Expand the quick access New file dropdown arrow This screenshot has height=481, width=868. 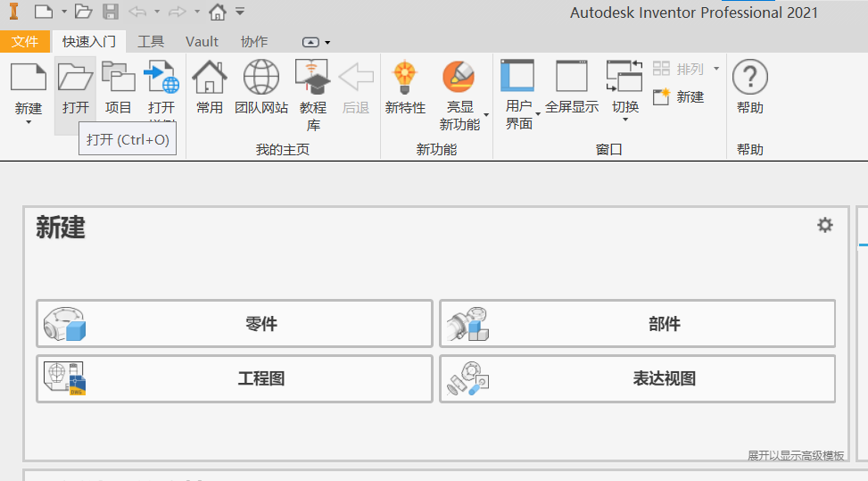tap(63, 12)
